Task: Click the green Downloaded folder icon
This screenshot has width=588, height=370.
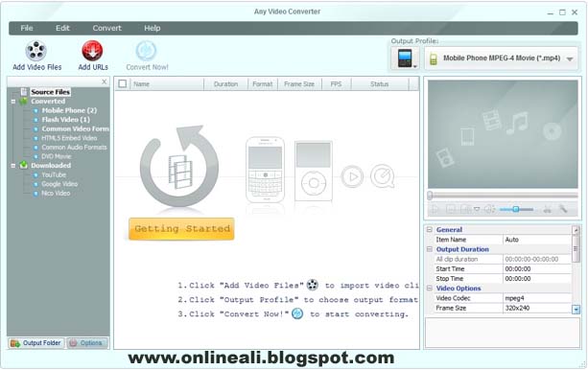Action: pyautogui.click(x=24, y=165)
